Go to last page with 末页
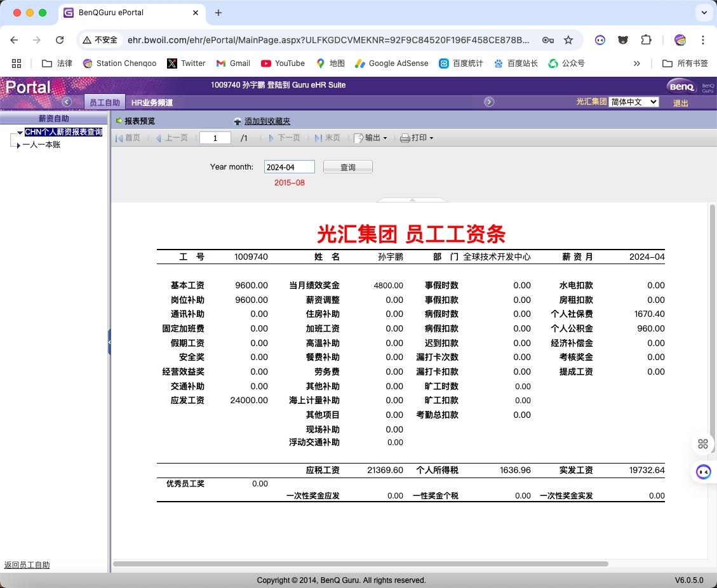 [x=328, y=138]
